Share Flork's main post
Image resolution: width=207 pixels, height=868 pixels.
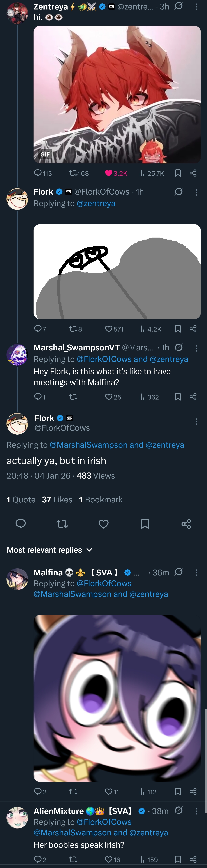pos(186,524)
